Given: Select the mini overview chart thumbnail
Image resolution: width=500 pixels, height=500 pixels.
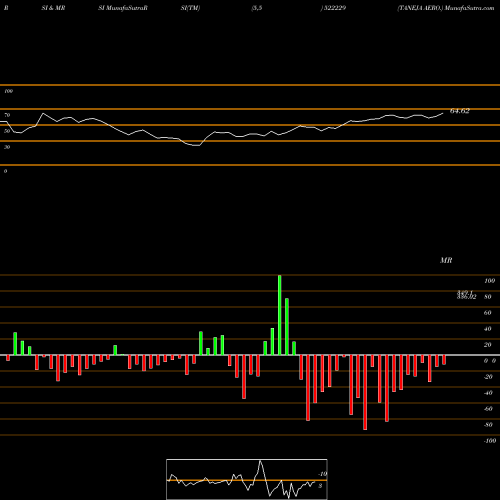Looking at the screenshot, I should [247, 479].
